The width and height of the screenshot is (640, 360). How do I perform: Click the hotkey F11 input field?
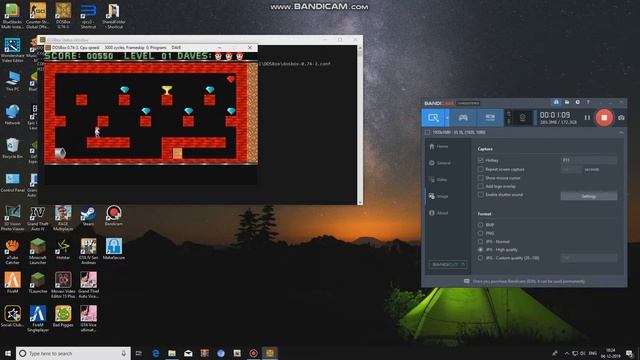tap(589, 160)
